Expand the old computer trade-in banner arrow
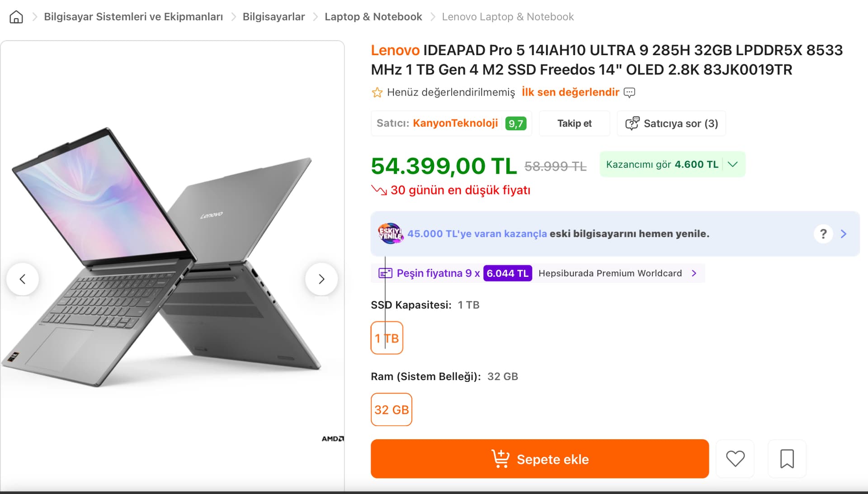 [844, 234]
